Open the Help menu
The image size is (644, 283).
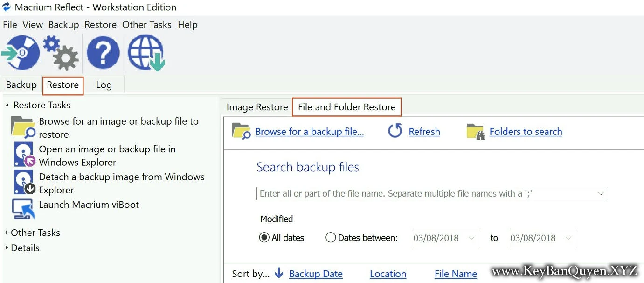coord(188,25)
